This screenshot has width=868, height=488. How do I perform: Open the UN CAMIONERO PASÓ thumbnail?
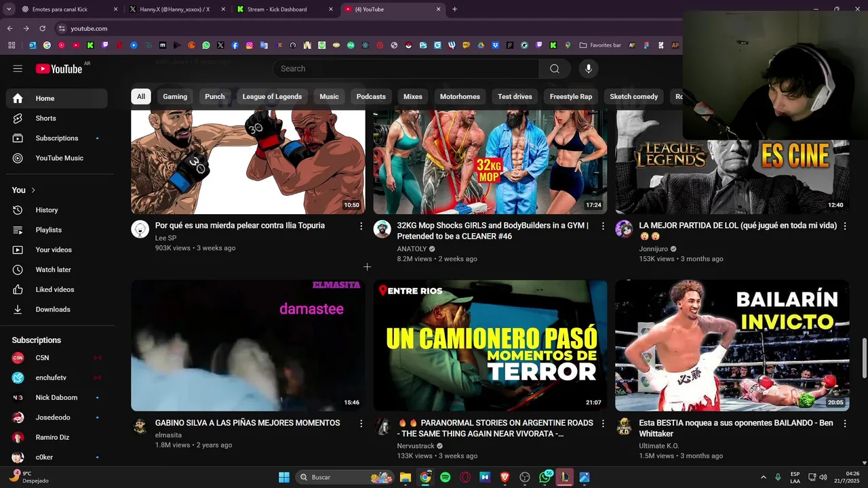pos(490,346)
